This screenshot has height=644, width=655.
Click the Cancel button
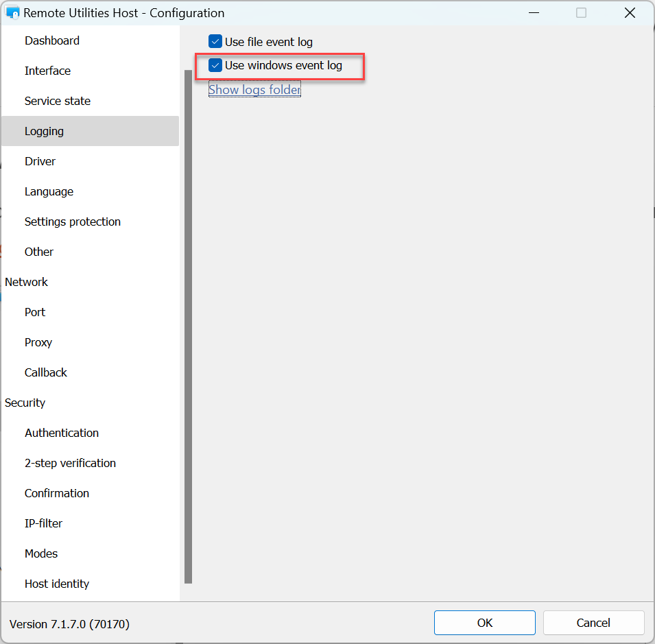[x=593, y=623]
